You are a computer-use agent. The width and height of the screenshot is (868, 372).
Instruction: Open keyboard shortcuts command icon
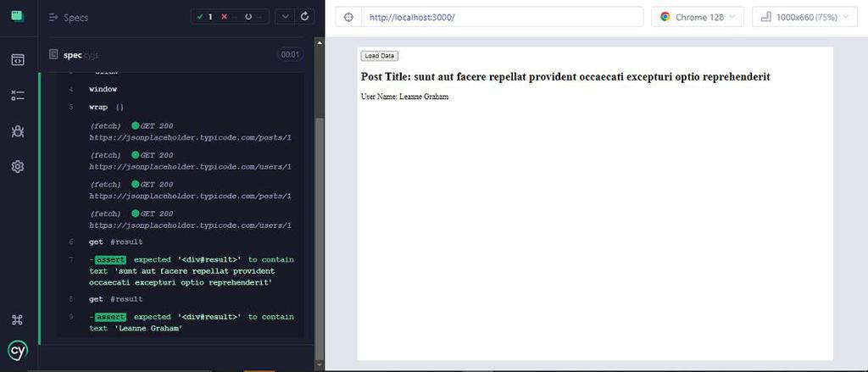click(x=18, y=319)
